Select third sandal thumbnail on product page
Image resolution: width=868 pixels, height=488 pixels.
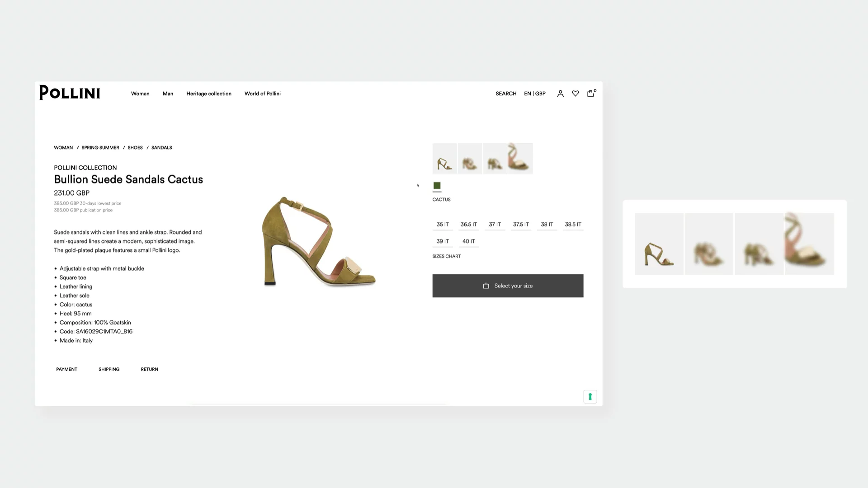[x=495, y=159]
